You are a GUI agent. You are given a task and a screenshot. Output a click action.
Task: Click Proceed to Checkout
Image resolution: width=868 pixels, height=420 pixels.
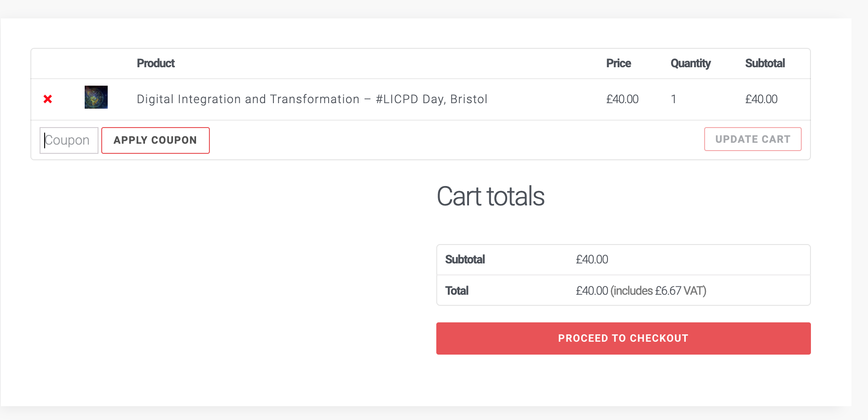pos(624,338)
